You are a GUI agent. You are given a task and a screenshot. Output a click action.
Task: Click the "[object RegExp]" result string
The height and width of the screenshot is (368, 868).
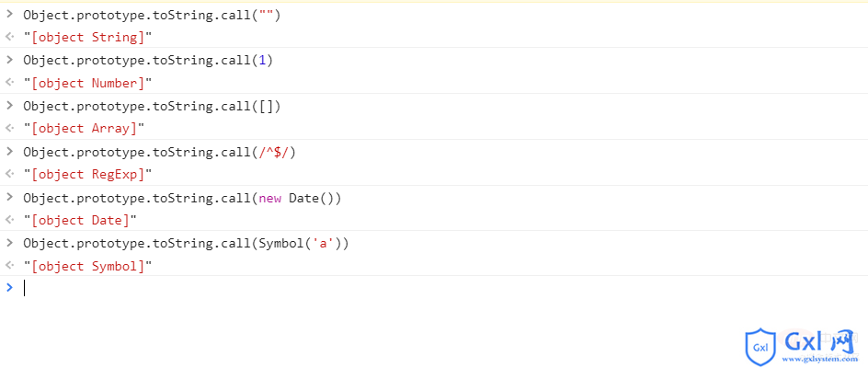tap(87, 175)
